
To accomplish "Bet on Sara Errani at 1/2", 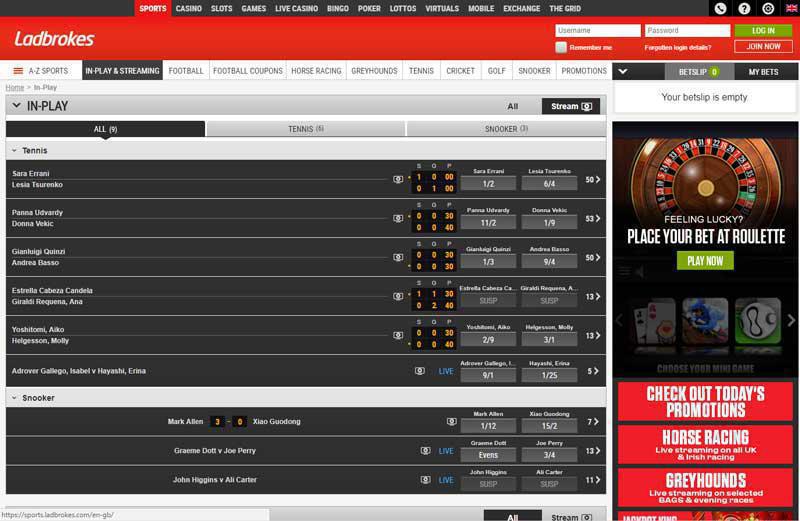I will 488,184.
